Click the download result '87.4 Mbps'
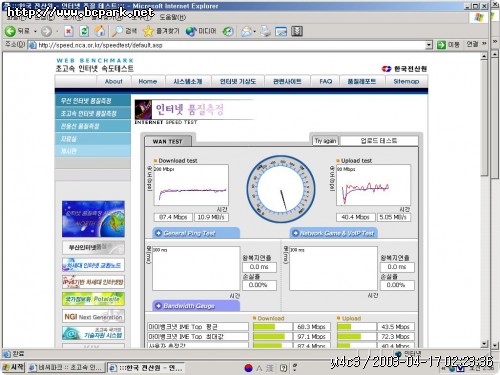This screenshot has height=375, width=500. tap(173, 217)
